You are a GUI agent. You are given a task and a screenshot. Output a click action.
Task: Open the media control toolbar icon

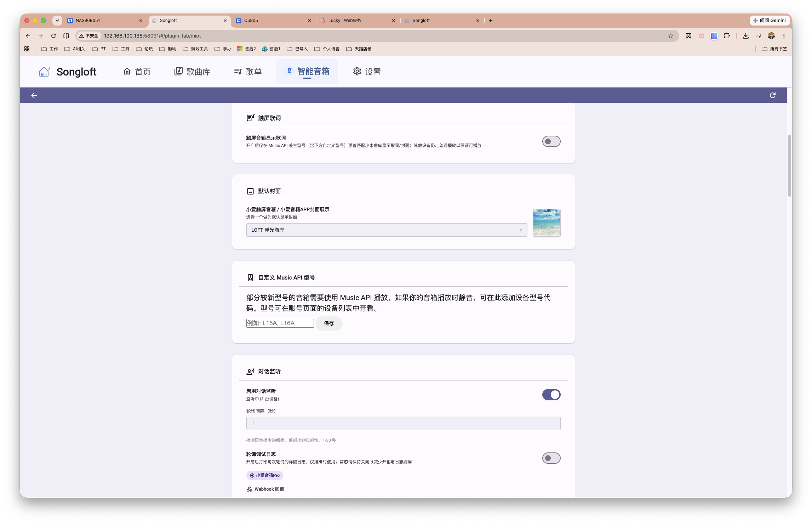(759, 36)
